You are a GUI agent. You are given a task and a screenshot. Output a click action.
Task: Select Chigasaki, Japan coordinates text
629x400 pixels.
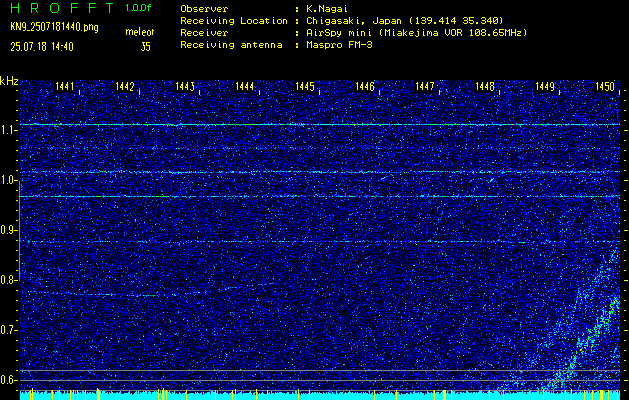[404, 20]
